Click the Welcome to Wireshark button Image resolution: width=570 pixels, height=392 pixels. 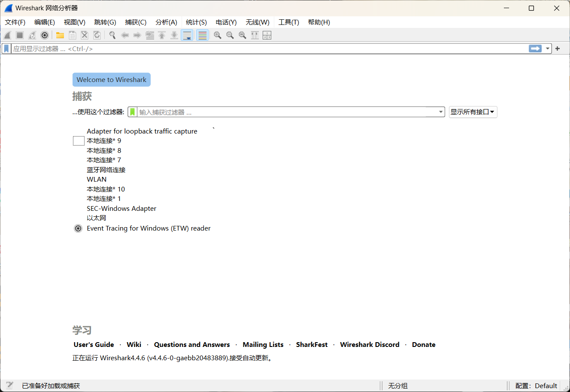coord(112,79)
